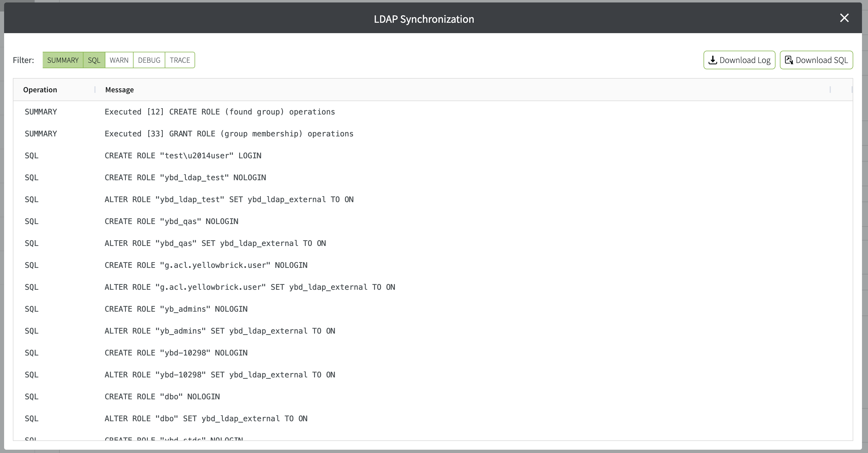Click the column resize handle after Operation

click(x=95, y=90)
